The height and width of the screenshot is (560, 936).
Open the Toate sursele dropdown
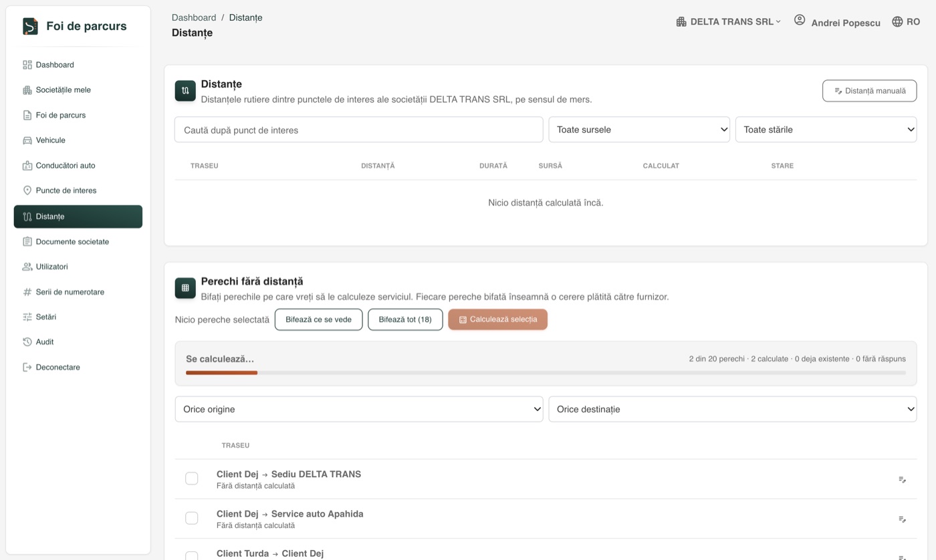[639, 130]
